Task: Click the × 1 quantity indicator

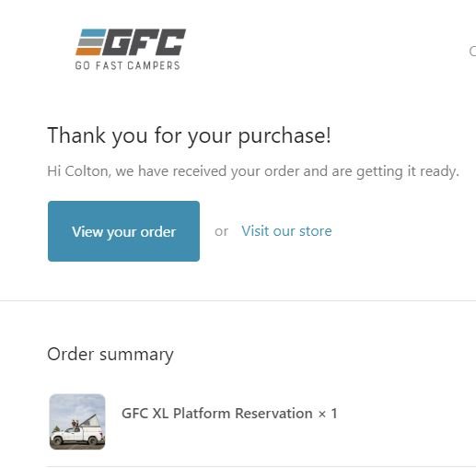Action: tap(328, 414)
